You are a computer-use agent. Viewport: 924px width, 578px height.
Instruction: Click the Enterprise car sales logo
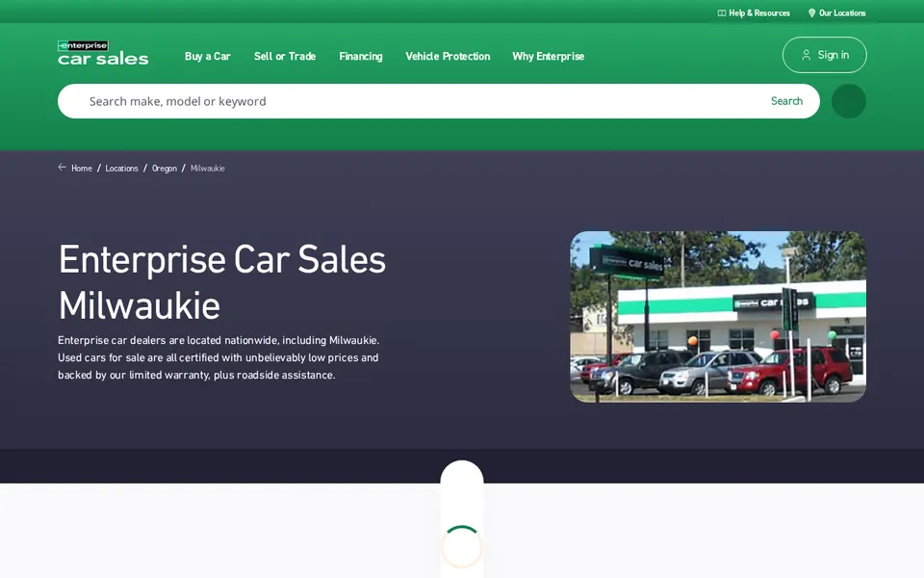tap(103, 53)
